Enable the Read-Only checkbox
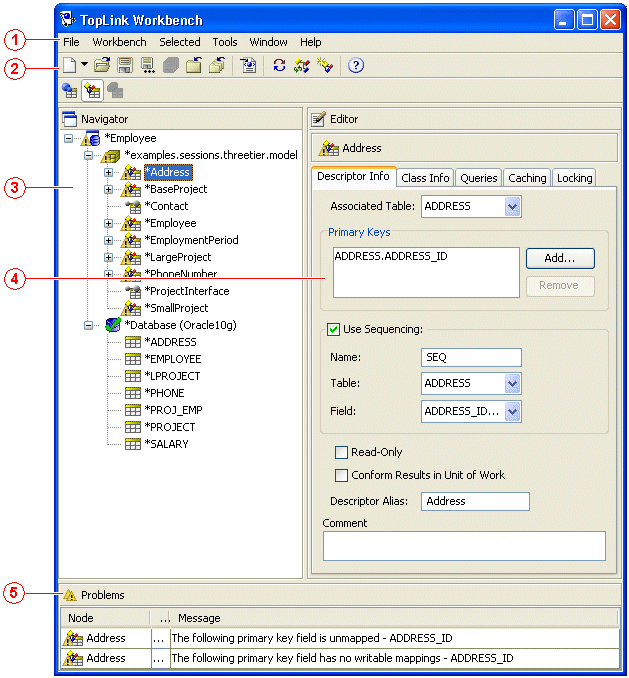The height and width of the screenshot is (678, 629). [341, 452]
